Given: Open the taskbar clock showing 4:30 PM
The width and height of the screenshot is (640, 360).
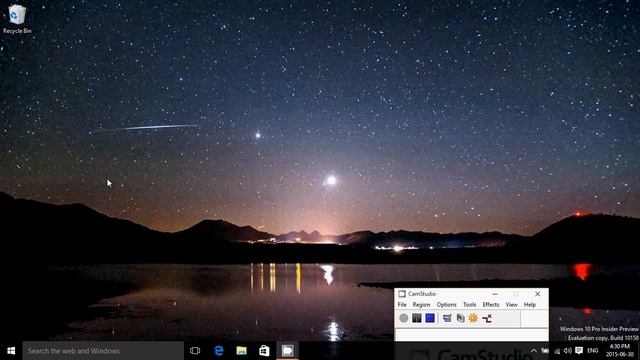Looking at the screenshot, I should tap(620, 351).
